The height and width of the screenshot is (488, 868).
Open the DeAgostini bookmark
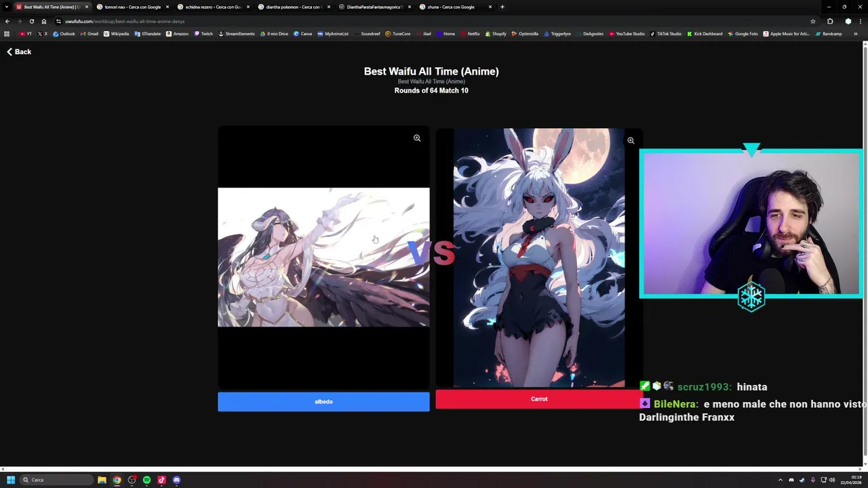[589, 34]
